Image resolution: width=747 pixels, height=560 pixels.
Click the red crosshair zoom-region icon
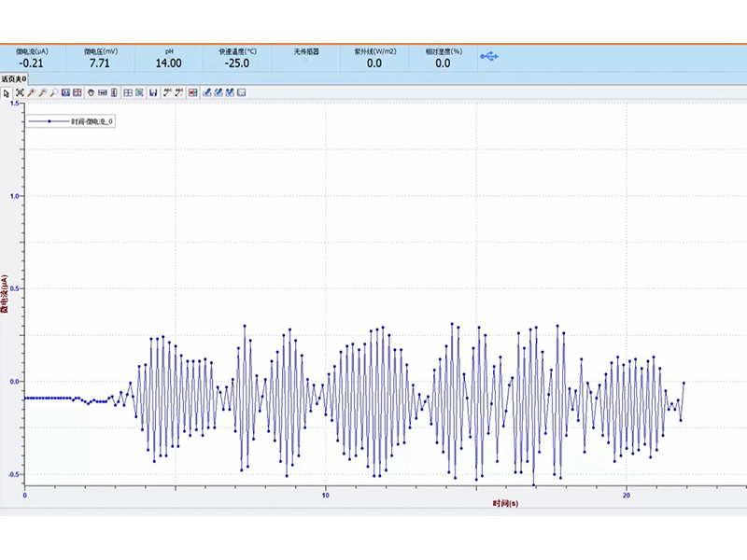tap(78, 92)
